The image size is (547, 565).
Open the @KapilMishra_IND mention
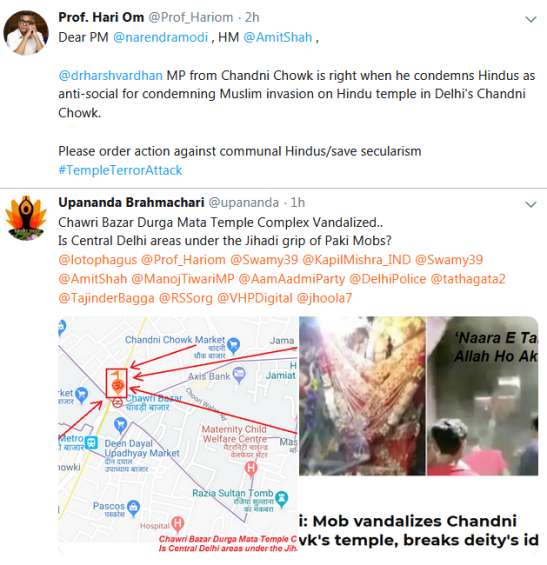point(356,260)
